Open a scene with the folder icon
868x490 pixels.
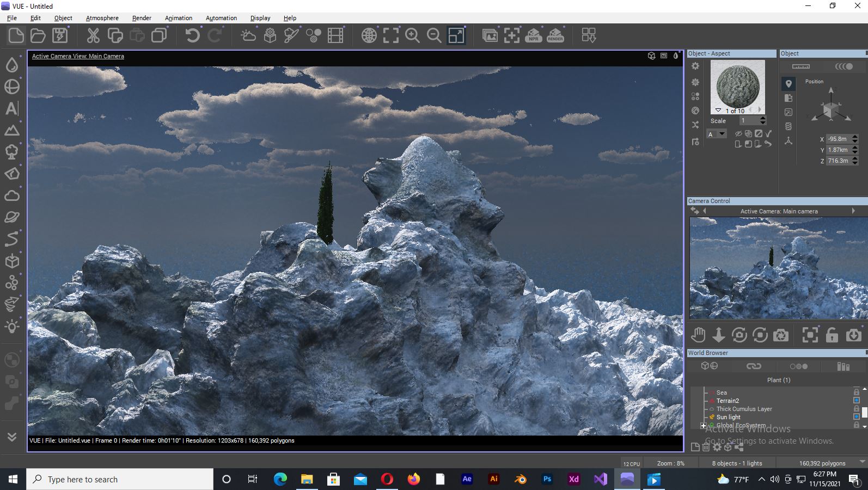38,36
